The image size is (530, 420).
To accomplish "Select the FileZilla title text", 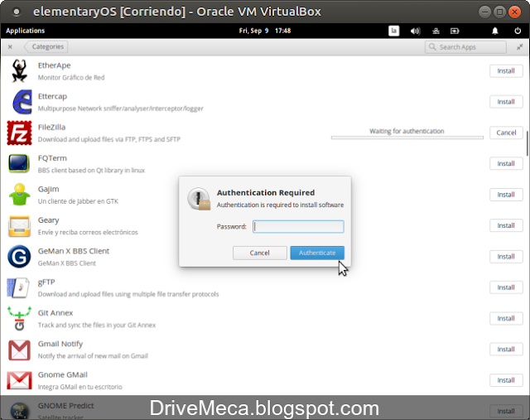I will (51, 127).
